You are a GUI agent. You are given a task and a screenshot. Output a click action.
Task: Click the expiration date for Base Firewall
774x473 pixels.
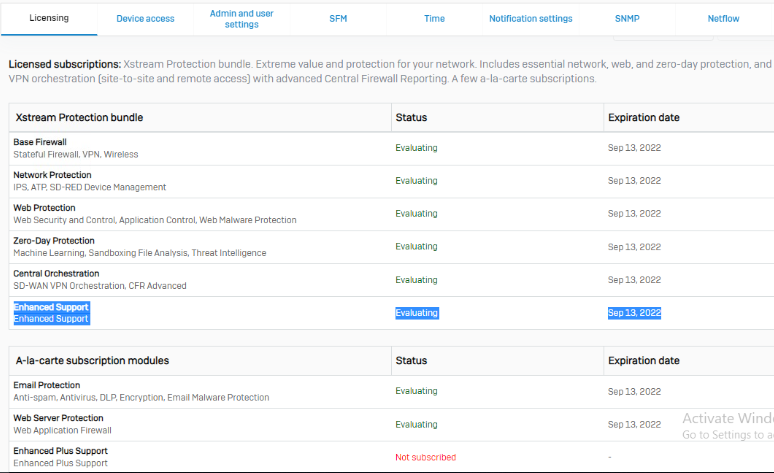pos(634,148)
